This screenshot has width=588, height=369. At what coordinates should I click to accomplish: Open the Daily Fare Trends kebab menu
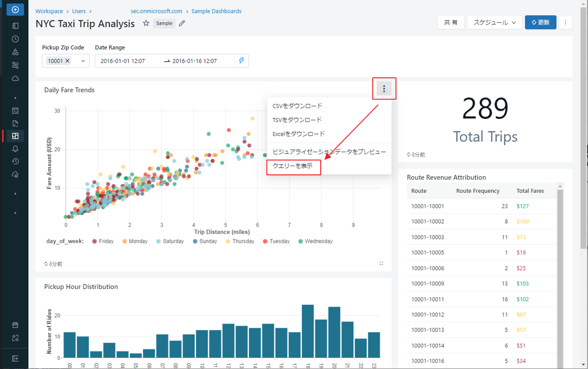coord(384,89)
